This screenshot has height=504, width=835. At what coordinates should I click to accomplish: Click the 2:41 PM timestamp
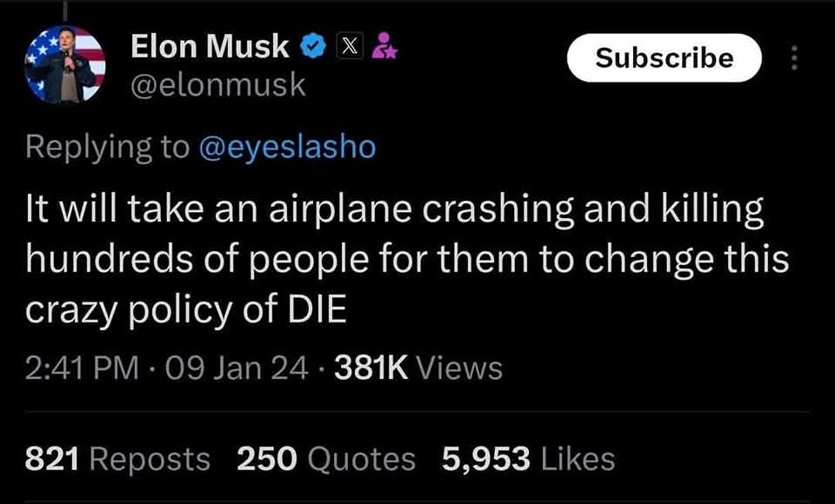pyautogui.click(x=81, y=368)
